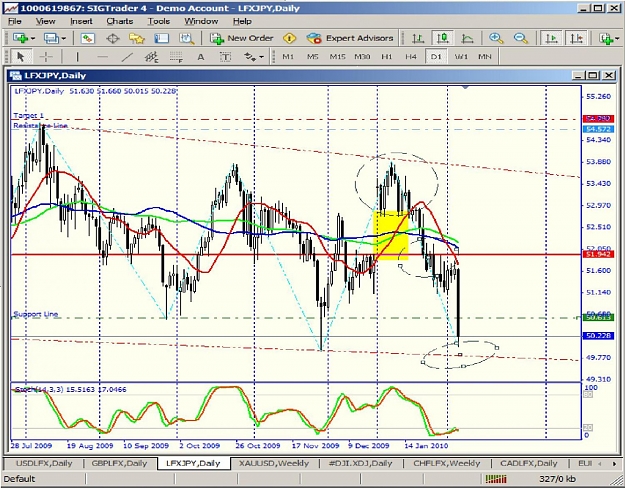
Task: Switch timeframe to W1
Action: (461, 57)
